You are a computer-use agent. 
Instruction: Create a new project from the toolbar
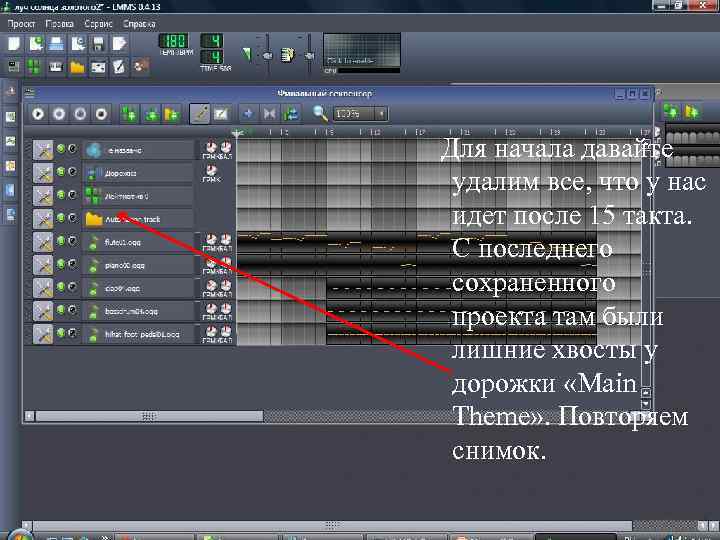14,44
